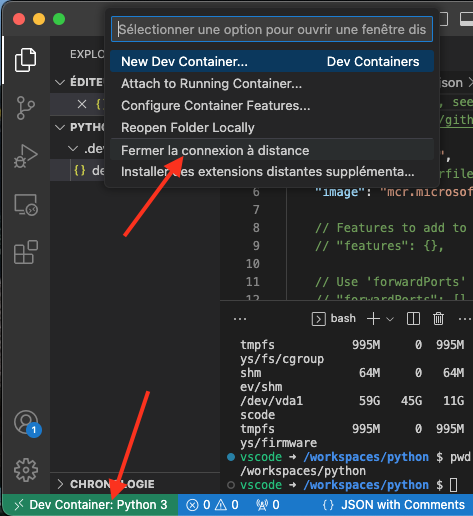
Task: Toggle layout panel icon in title bar
Action: (x=466, y=19)
